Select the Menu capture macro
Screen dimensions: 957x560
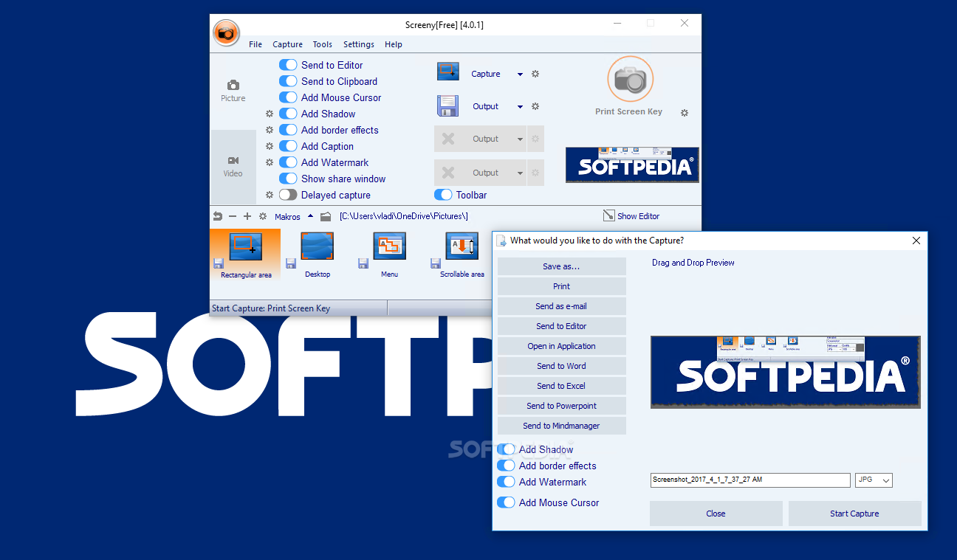pyautogui.click(x=390, y=255)
